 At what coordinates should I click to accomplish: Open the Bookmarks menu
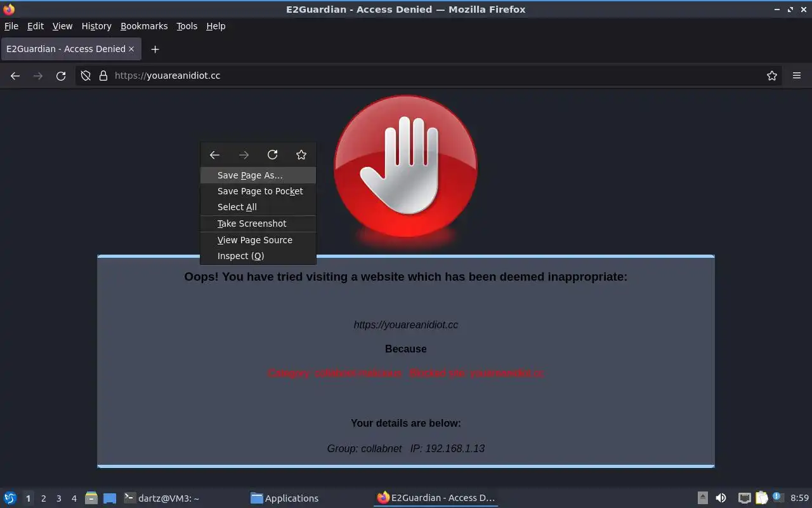click(144, 26)
